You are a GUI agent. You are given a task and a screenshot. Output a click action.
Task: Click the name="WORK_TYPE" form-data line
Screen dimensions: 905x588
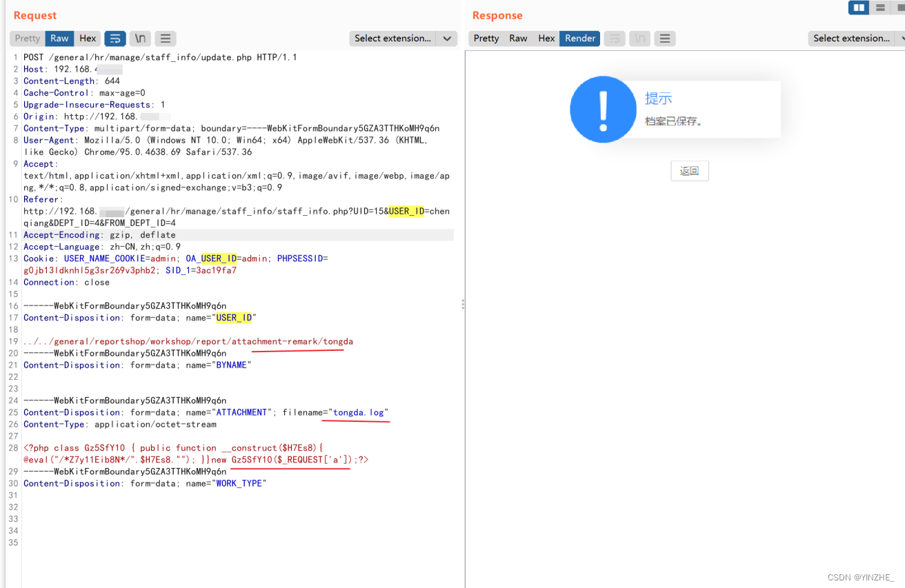coord(145,483)
